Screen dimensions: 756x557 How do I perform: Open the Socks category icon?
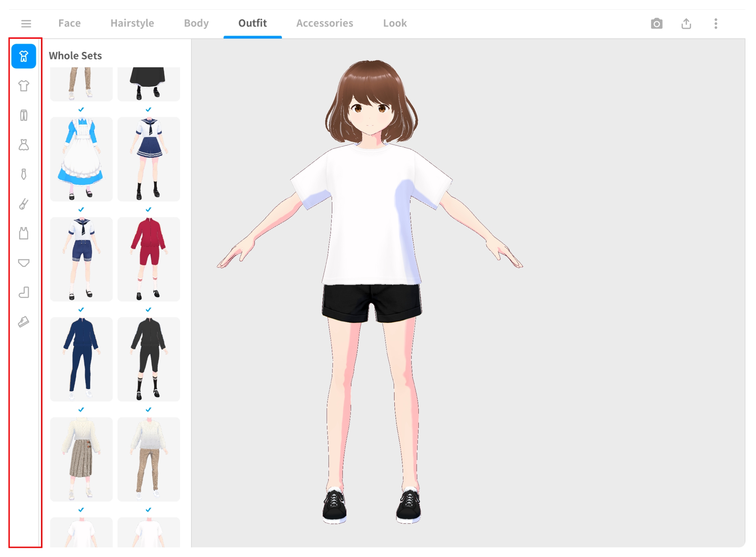(24, 292)
